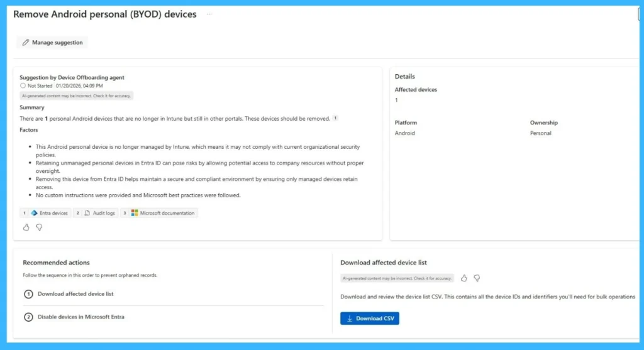The width and height of the screenshot is (644, 350).
Task: Thumbs up the Download affected device list section
Action: (464, 278)
